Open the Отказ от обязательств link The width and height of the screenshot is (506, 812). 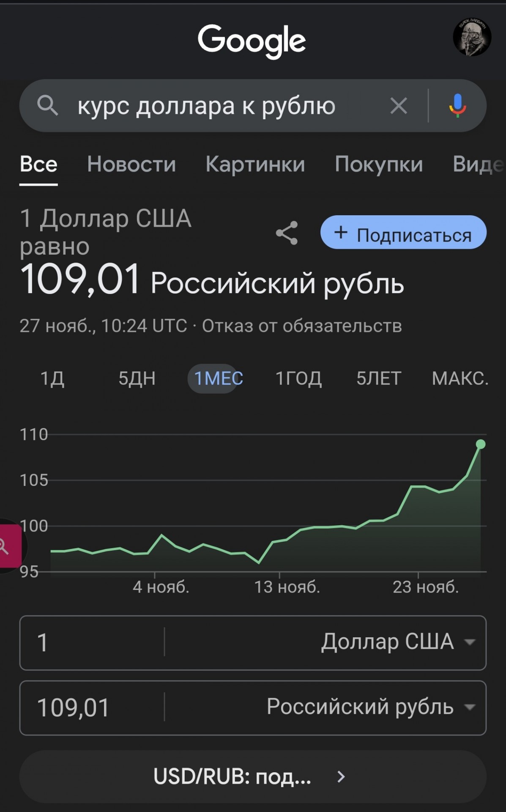pos(302,326)
